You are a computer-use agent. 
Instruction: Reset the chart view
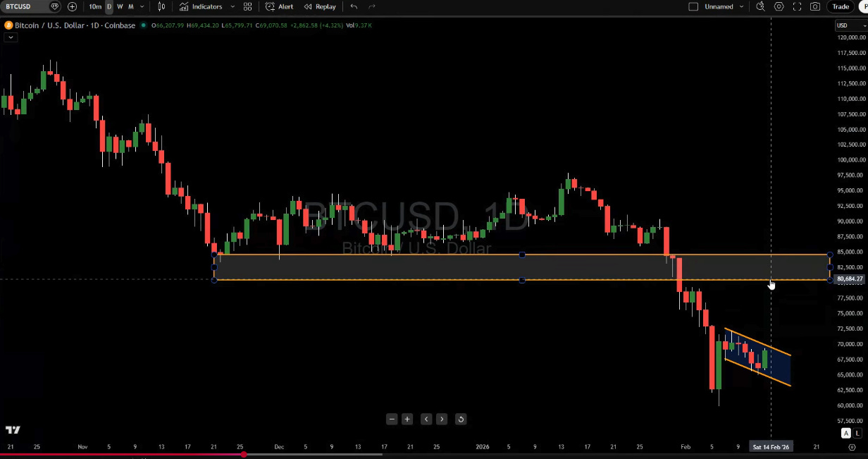[x=461, y=419]
